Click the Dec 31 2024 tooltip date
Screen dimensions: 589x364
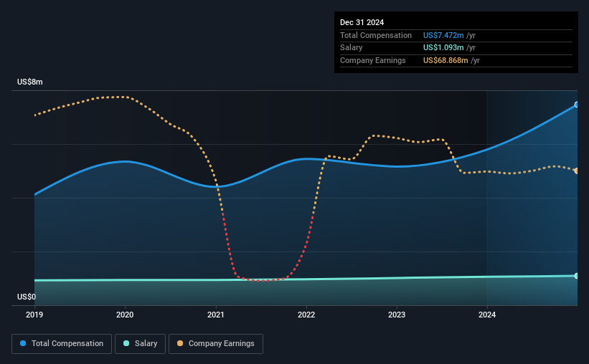pos(362,22)
